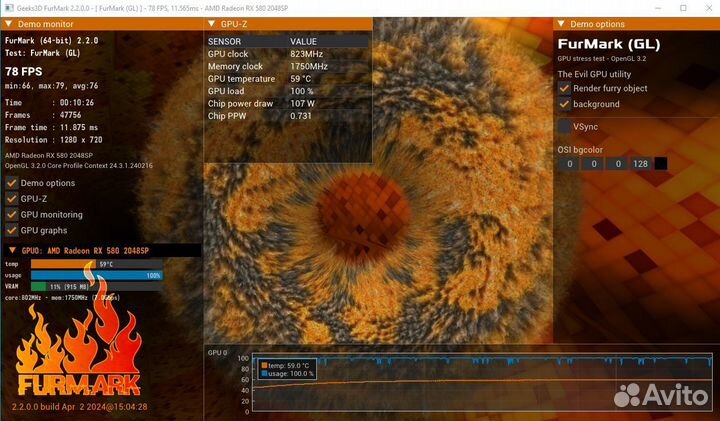The width and height of the screenshot is (720, 421).
Task: Click the graph legend usage 100.0 %
Action: (x=287, y=374)
